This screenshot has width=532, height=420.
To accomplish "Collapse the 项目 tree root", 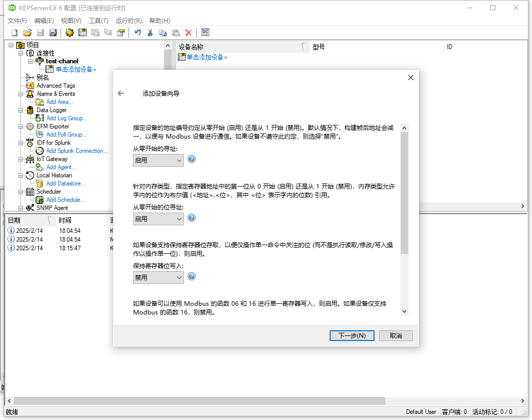I will click(11, 45).
